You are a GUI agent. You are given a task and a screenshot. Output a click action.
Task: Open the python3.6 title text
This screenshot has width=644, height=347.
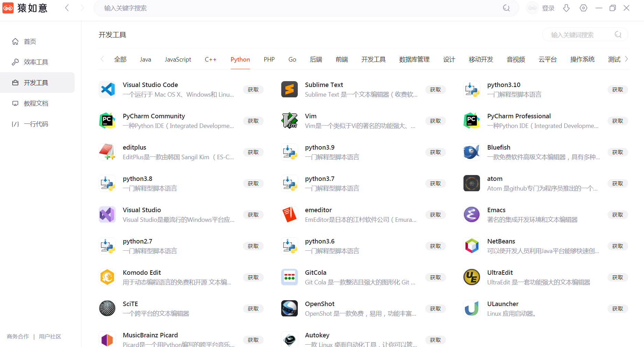pos(320,241)
